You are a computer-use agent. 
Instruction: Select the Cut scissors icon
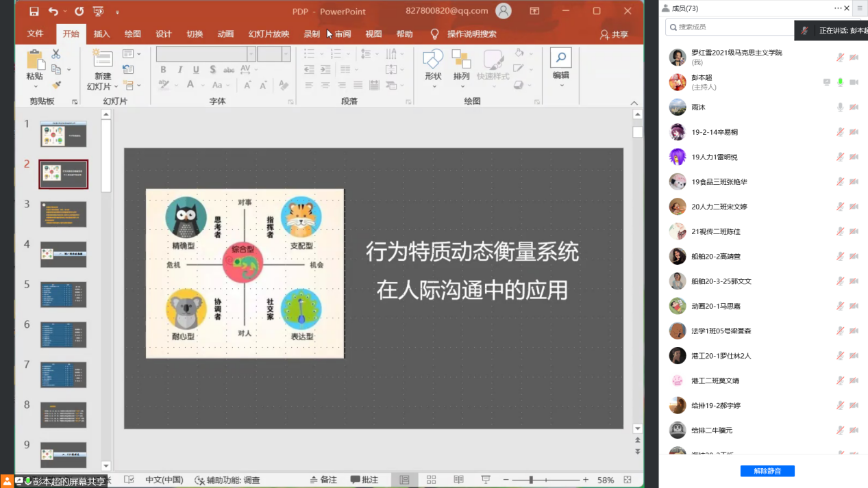coord(56,54)
